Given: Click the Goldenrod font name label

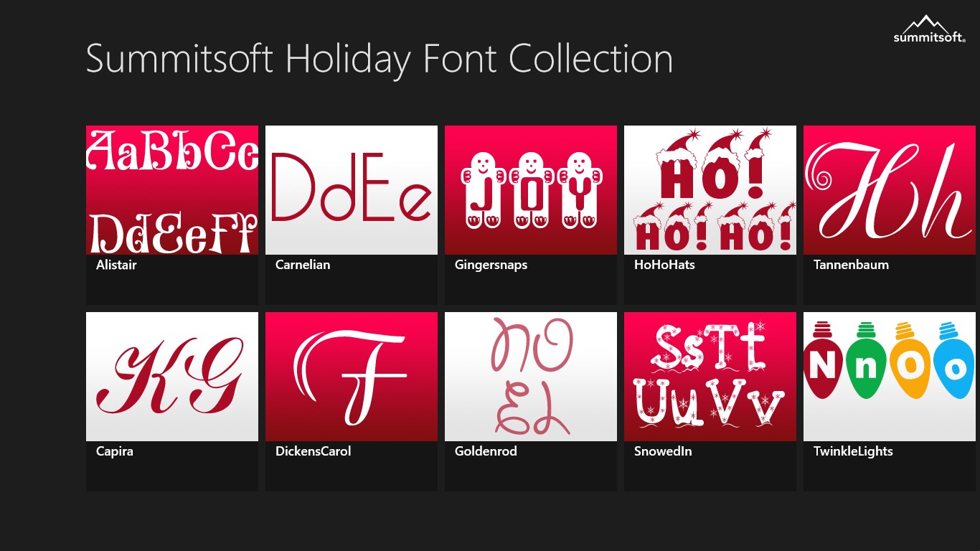Looking at the screenshot, I should coord(486,451).
